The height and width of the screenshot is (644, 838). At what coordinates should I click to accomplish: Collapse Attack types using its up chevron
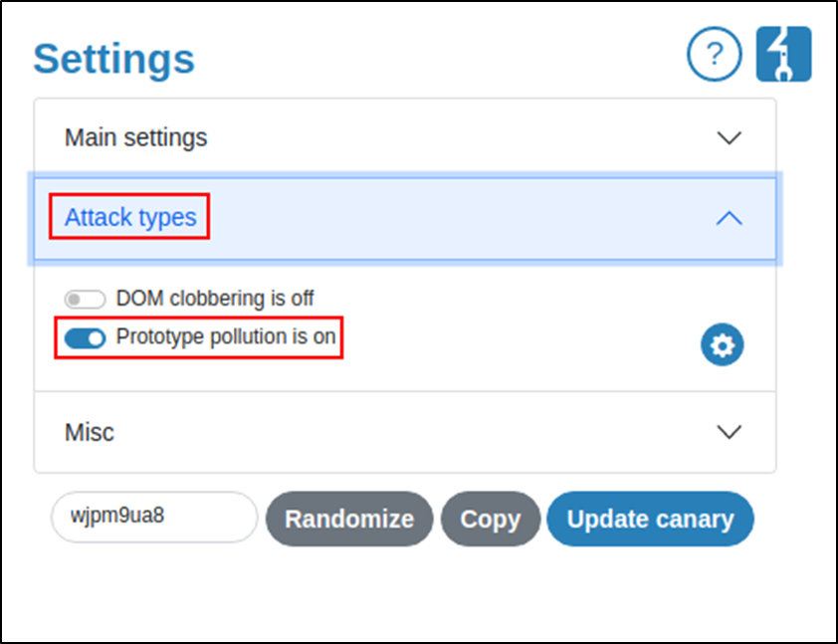tap(730, 218)
